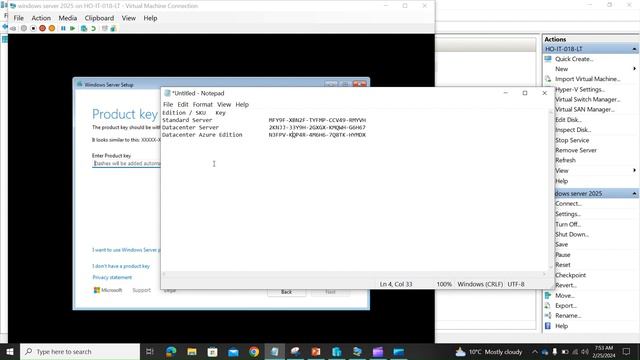Pause the virtual machine from toolbar
The height and width of the screenshot is (360, 640).
(63, 28)
